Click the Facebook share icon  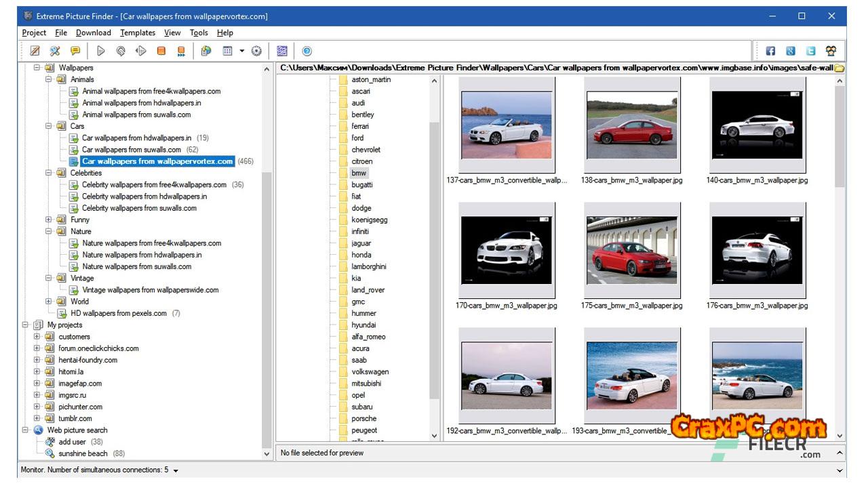(x=770, y=51)
